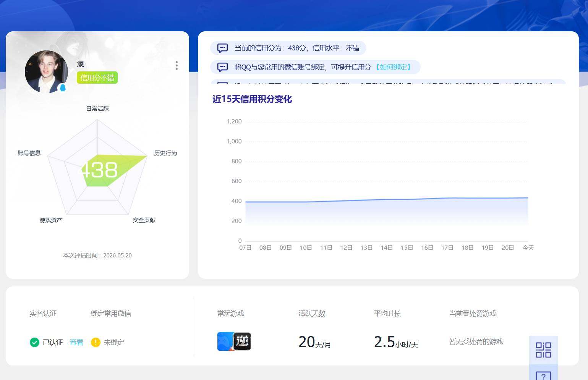Click the 07日 label on chart axis
588x380 pixels.
click(x=245, y=248)
